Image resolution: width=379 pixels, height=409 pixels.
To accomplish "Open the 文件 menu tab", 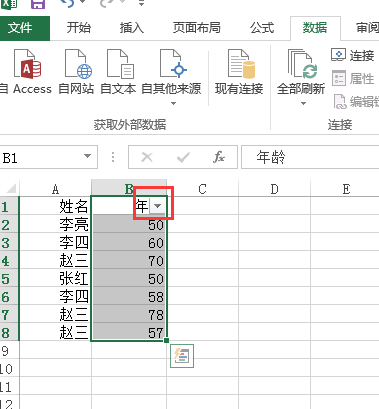I will tap(21, 28).
